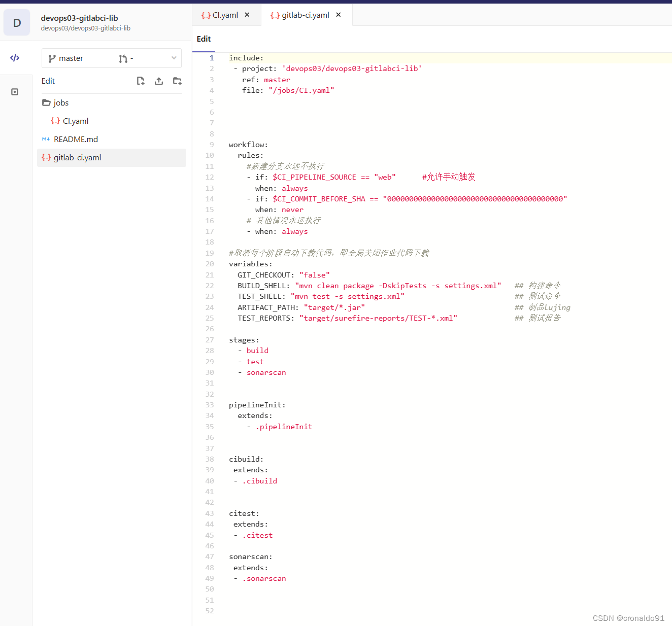Click the $CI_COMMIT_BEFORE_SHA variable
The height and width of the screenshot is (626, 672).
point(319,199)
